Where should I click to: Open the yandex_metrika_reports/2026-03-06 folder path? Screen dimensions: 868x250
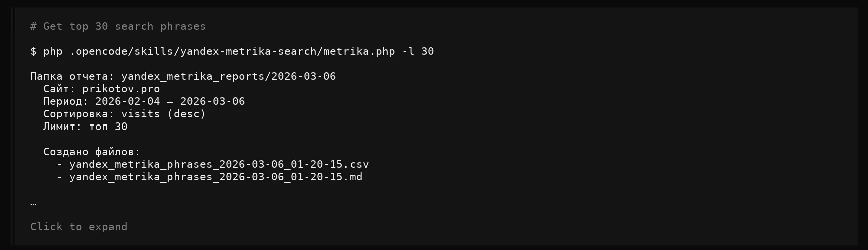coord(229,76)
